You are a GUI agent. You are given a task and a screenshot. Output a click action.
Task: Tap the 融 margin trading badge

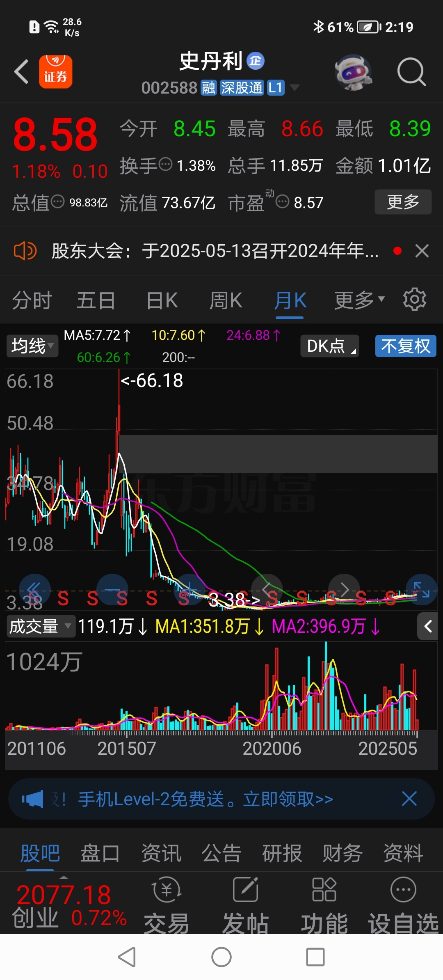click(208, 87)
